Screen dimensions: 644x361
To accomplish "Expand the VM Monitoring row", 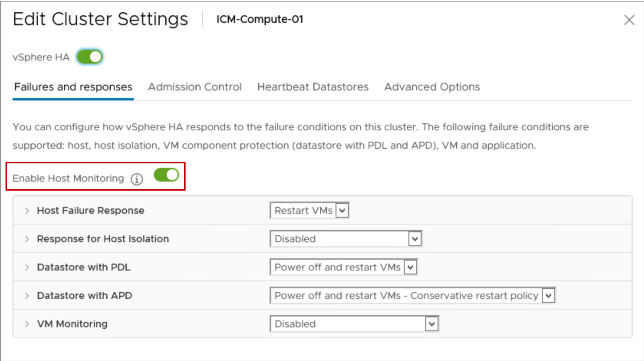I will pos(27,324).
